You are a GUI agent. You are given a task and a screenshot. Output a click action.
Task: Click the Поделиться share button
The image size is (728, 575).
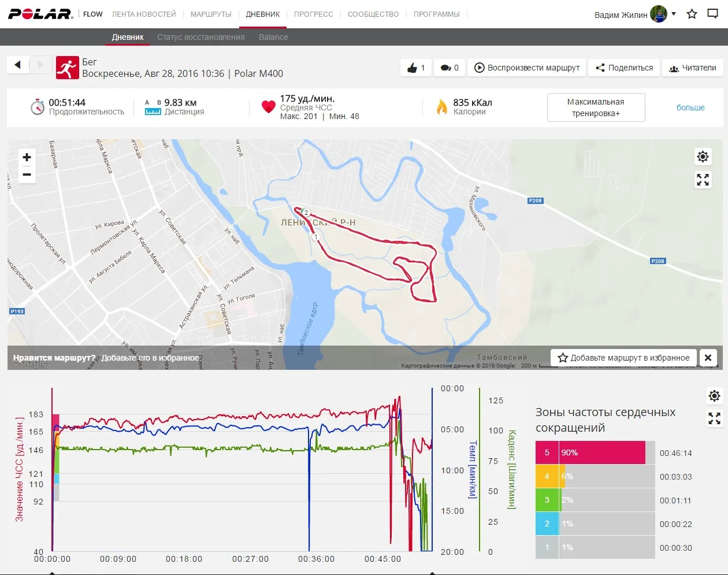click(624, 68)
